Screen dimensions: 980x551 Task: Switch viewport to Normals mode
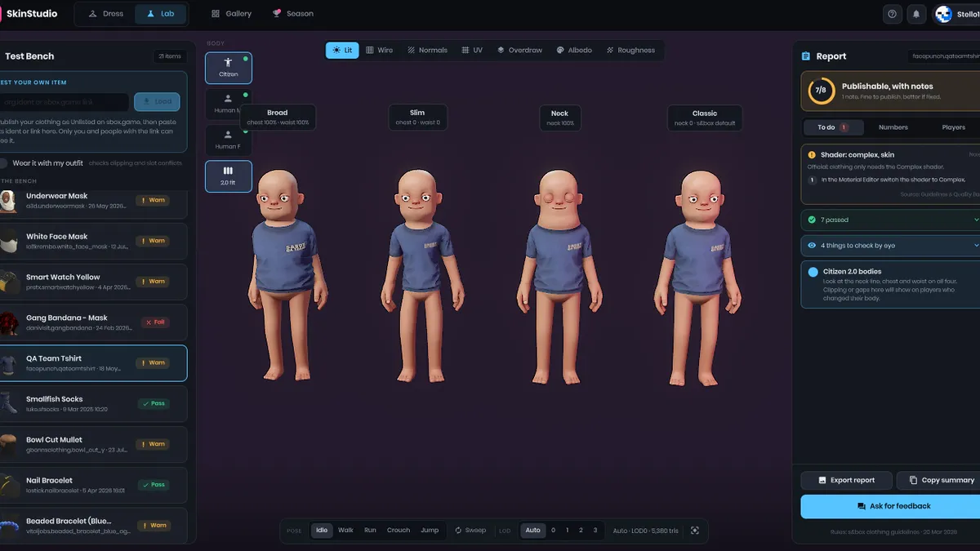pos(427,50)
